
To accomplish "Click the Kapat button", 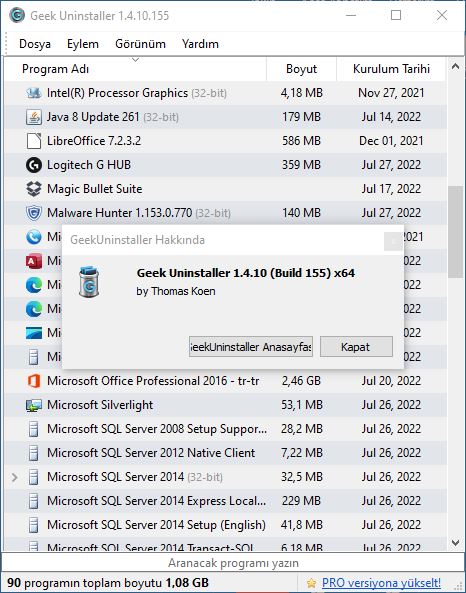I will tap(356, 347).
